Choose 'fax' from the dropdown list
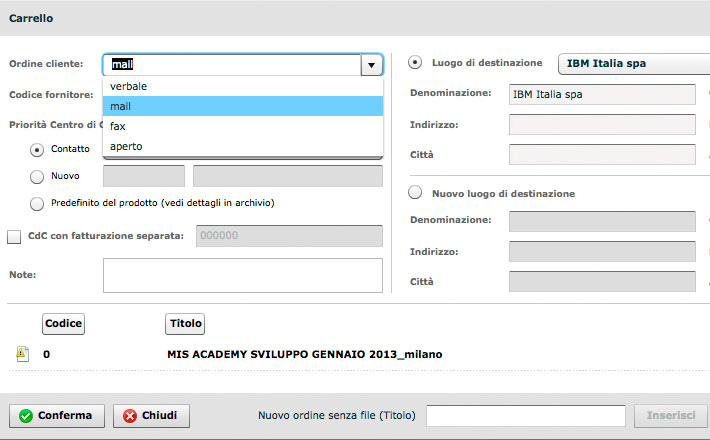The width and height of the screenshot is (710, 440). click(x=243, y=126)
